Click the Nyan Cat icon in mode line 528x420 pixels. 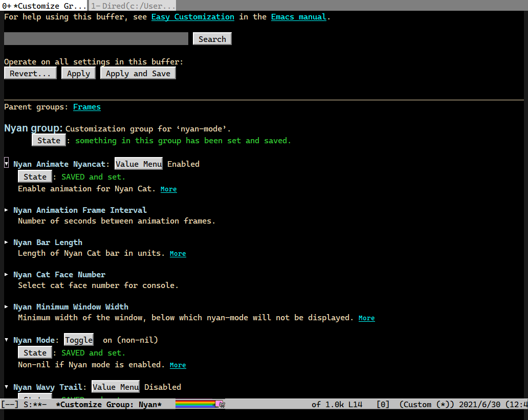pos(220,404)
